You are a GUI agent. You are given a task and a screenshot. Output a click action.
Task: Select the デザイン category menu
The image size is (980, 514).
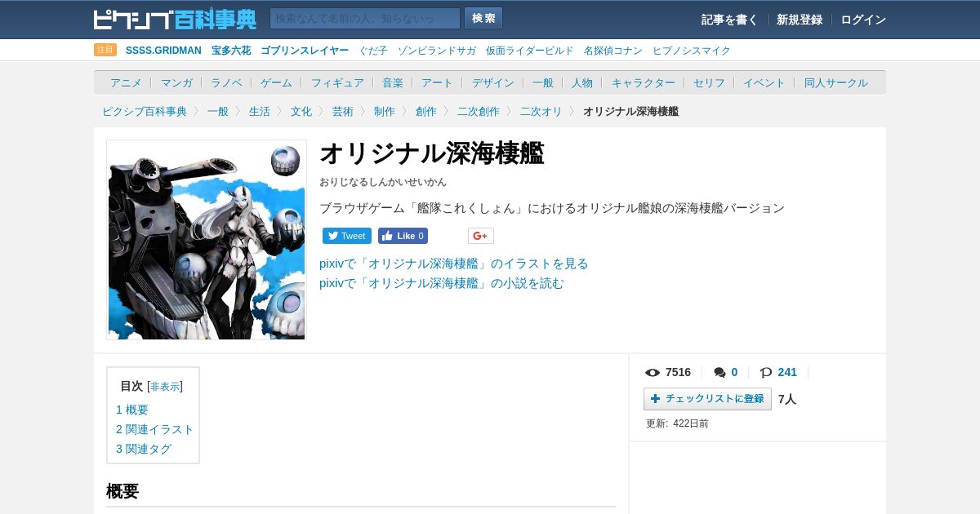492,82
